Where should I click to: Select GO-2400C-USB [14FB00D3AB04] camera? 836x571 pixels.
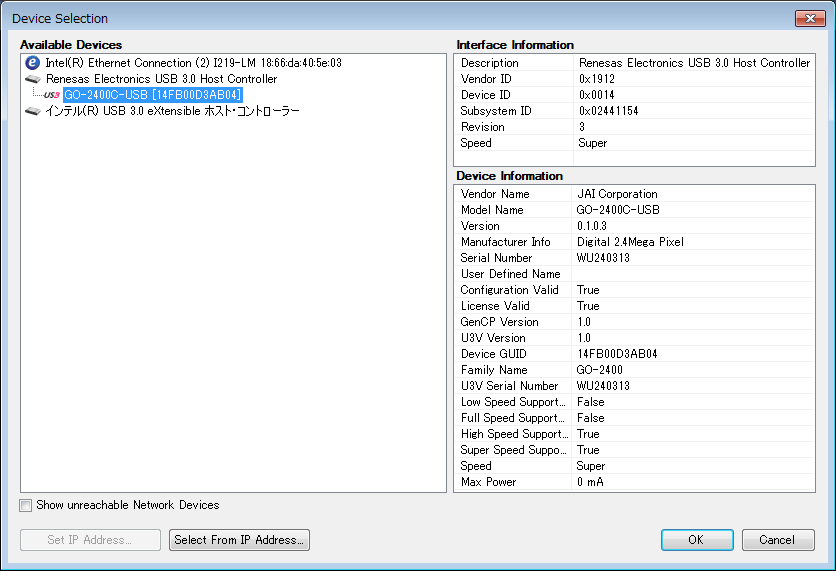point(152,95)
